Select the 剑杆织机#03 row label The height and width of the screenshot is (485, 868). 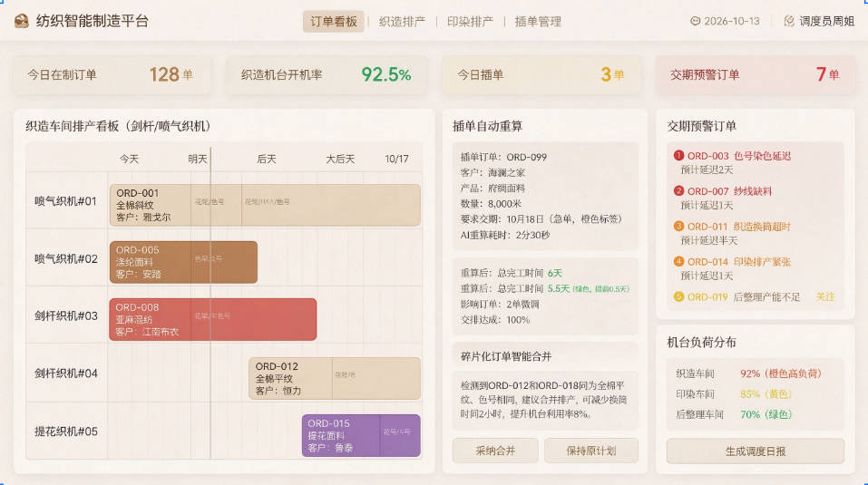(x=66, y=315)
